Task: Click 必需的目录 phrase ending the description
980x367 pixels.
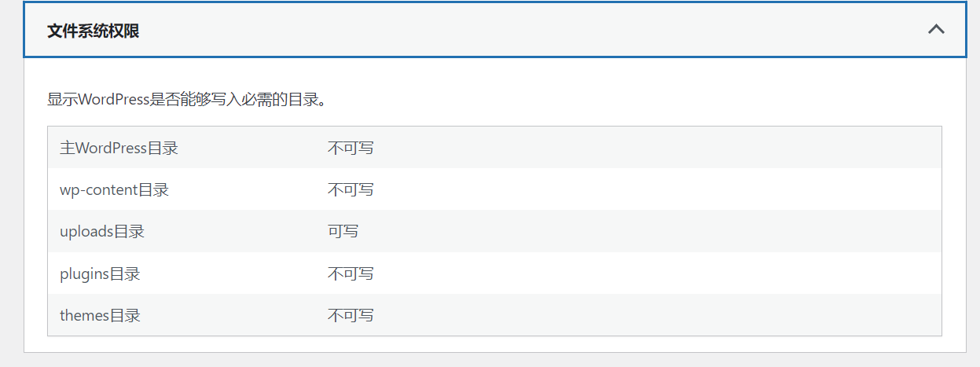Action: (278, 100)
